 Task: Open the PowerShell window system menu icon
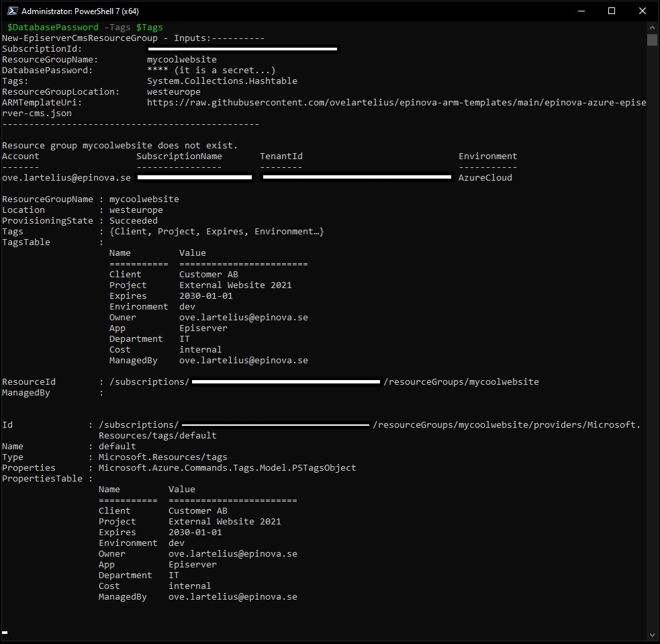click(x=11, y=11)
